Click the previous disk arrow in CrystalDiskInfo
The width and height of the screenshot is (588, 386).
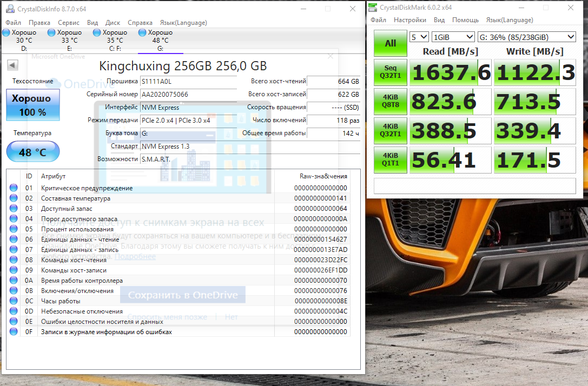[x=12, y=65]
